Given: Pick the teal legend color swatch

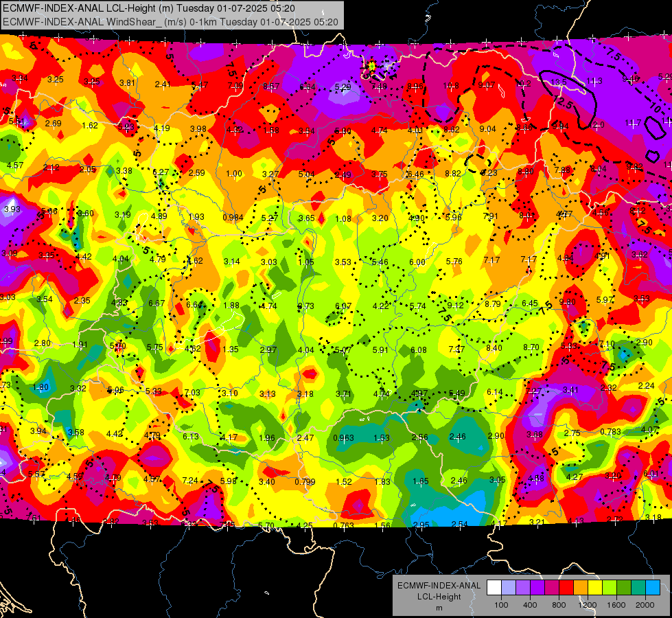Looking at the screenshot, I should coord(638,587).
